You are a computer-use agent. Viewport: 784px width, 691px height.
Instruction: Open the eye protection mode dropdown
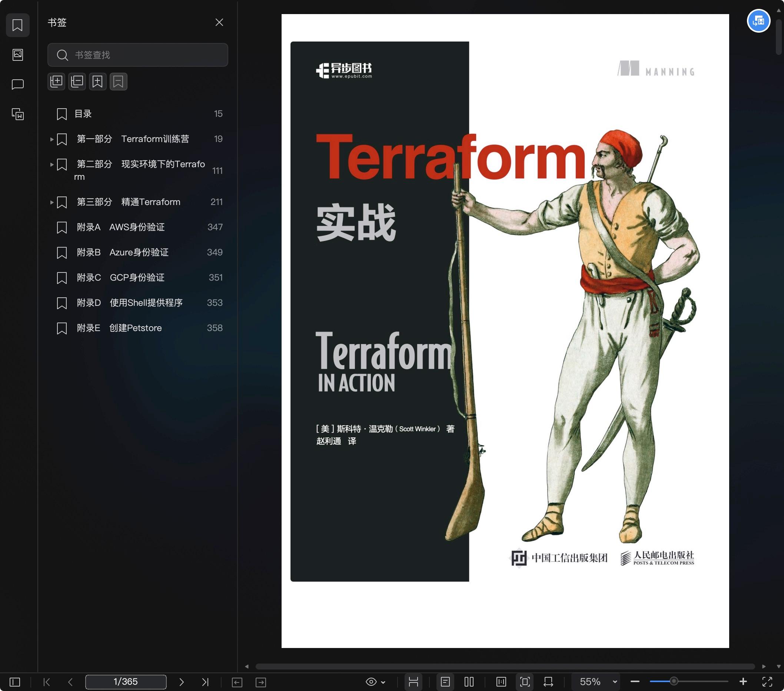click(x=375, y=682)
